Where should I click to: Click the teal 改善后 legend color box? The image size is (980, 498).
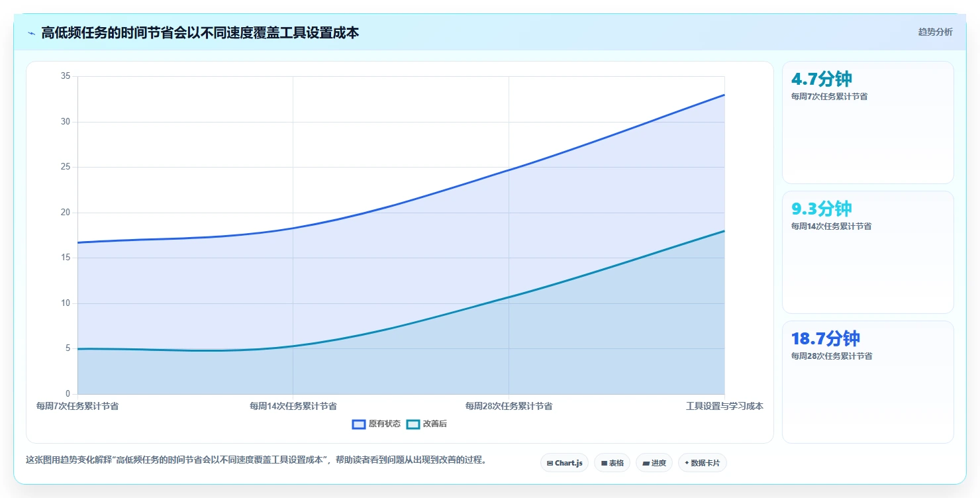[413, 424]
